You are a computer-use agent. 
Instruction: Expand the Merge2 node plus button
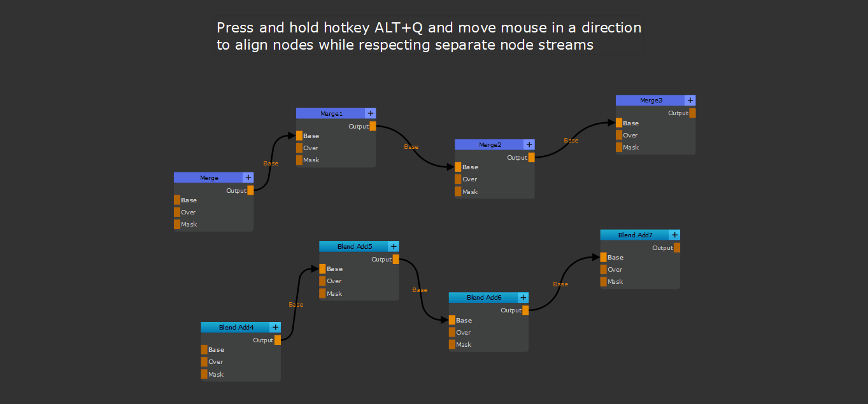(x=529, y=144)
